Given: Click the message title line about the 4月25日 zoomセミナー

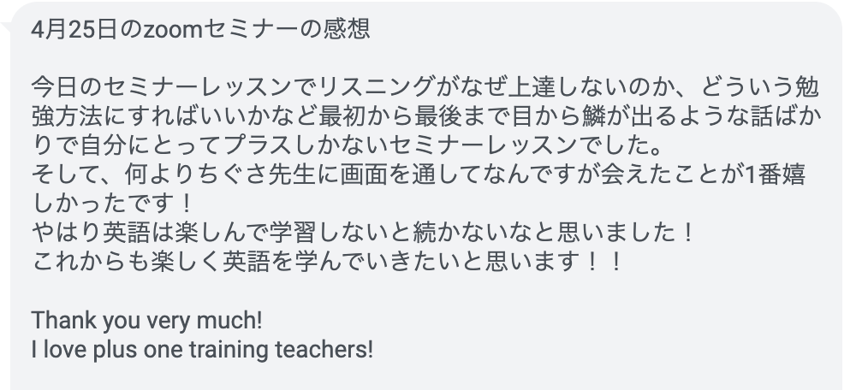Looking at the screenshot, I should (200, 29).
